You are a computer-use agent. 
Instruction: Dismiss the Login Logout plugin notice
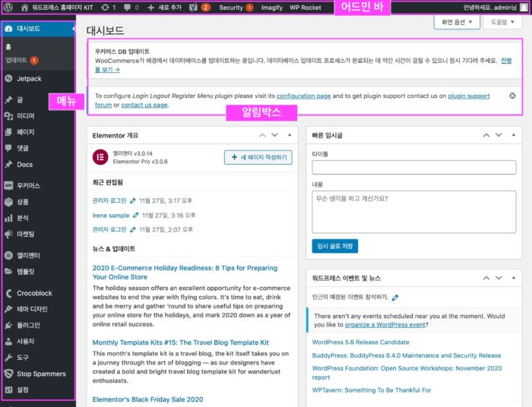pos(512,96)
